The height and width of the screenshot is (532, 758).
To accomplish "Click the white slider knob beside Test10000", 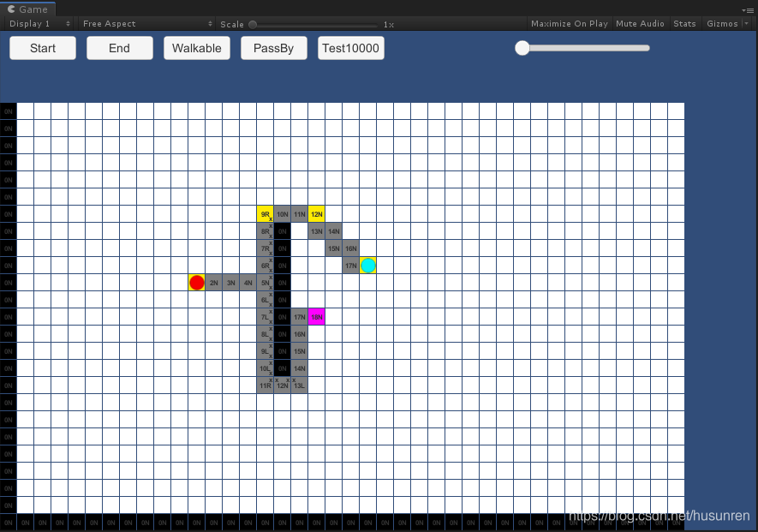I will [x=522, y=48].
